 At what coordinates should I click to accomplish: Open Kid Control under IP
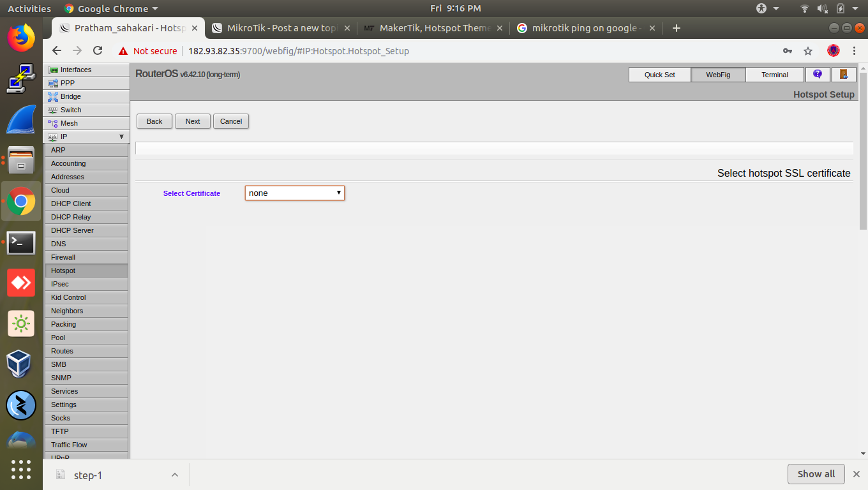(86, 297)
